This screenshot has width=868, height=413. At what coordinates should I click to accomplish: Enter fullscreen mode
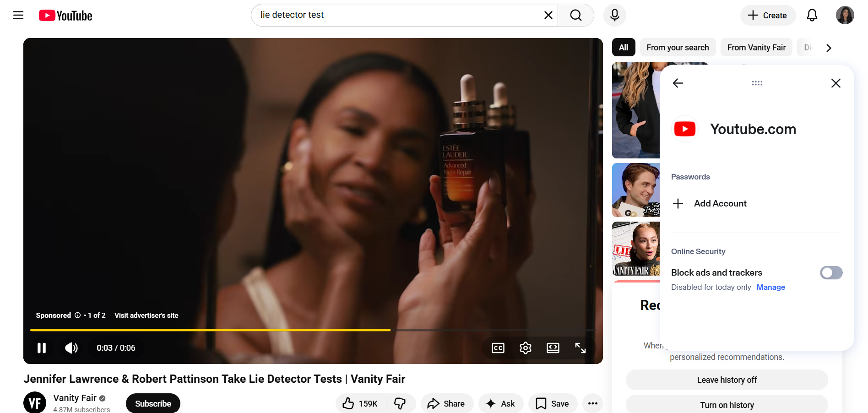coord(580,348)
